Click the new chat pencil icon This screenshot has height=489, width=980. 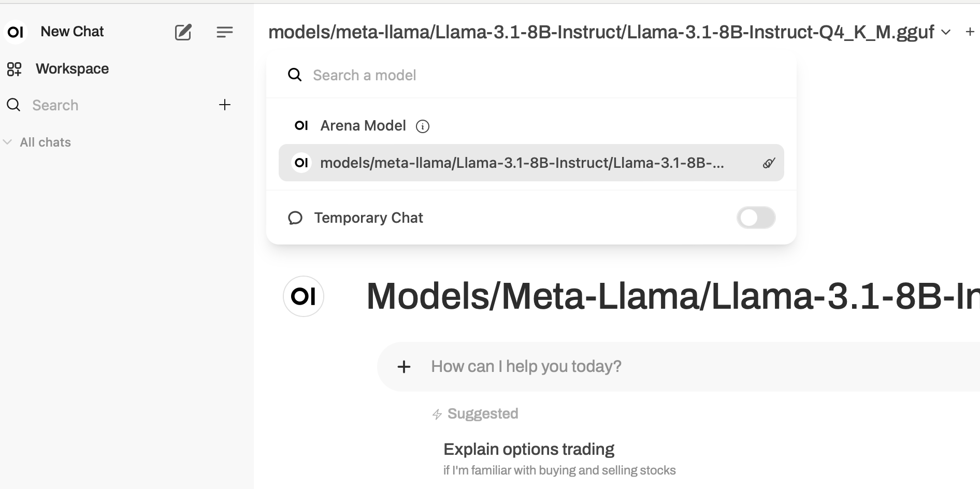coord(183,32)
